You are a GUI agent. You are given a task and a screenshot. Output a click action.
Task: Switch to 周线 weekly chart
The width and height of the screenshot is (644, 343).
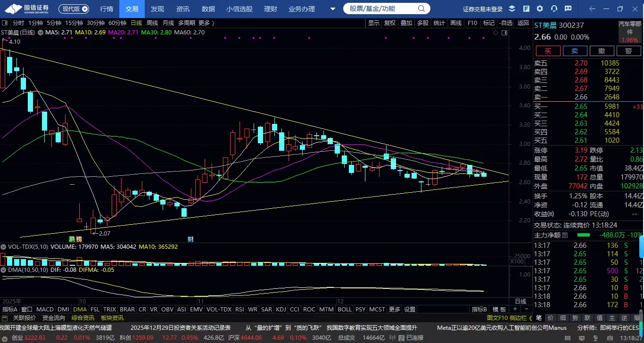[152, 23]
